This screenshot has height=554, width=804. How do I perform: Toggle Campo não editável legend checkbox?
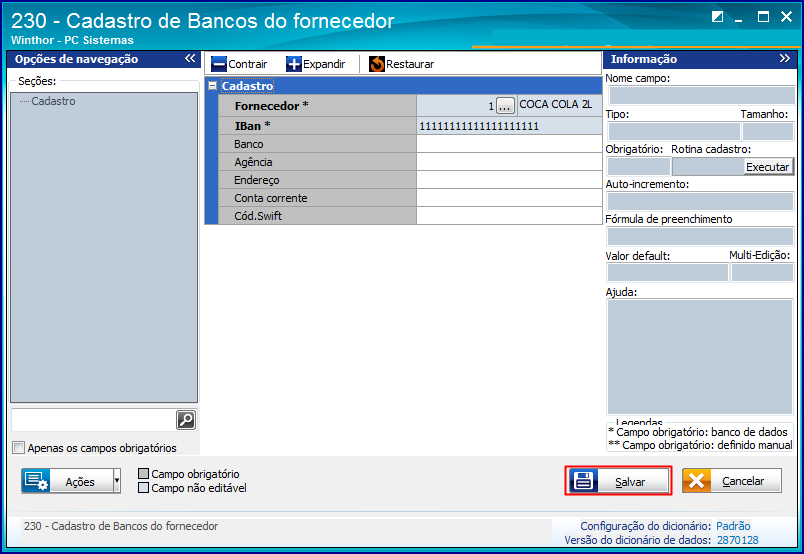144,487
